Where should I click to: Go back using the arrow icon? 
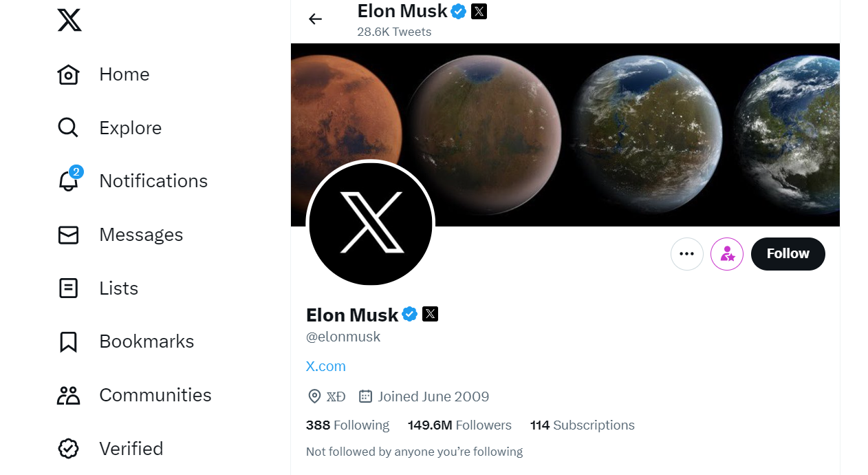(x=316, y=19)
